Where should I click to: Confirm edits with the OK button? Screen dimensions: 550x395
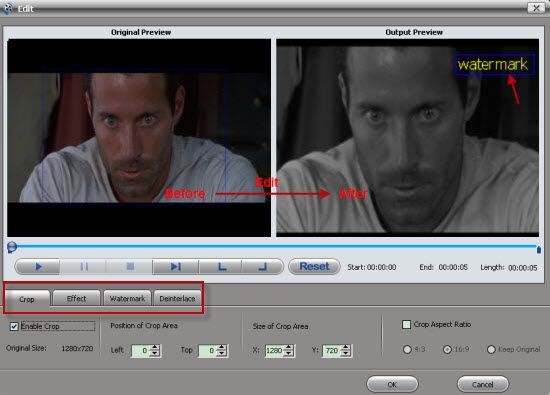[x=392, y=384]
